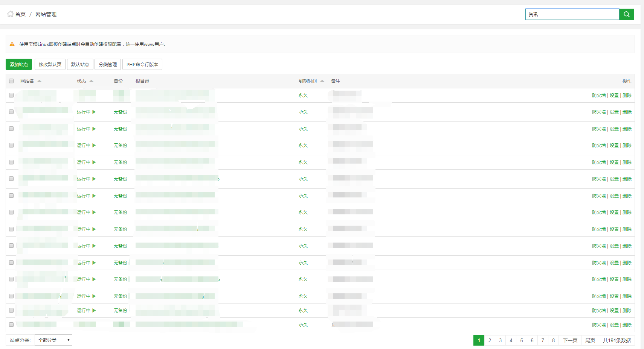Go to page 8 in pagination

coord(553,340)
